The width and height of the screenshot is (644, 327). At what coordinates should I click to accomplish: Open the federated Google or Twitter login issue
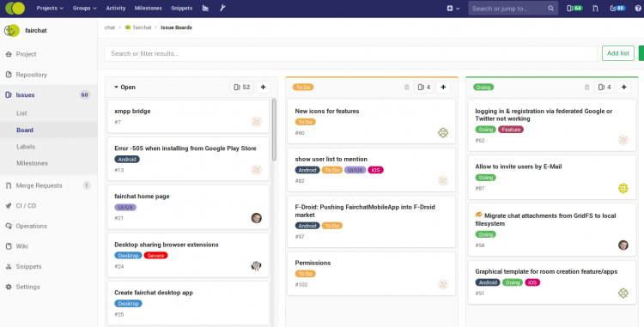(x=544, y=115)
